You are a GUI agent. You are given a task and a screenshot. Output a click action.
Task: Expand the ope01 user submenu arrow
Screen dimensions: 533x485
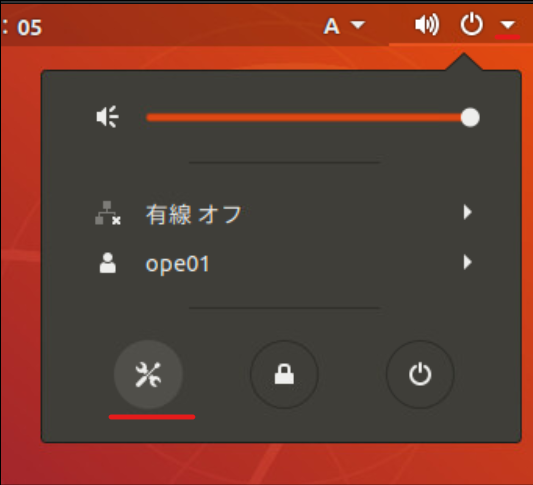[x=468, y=262]
